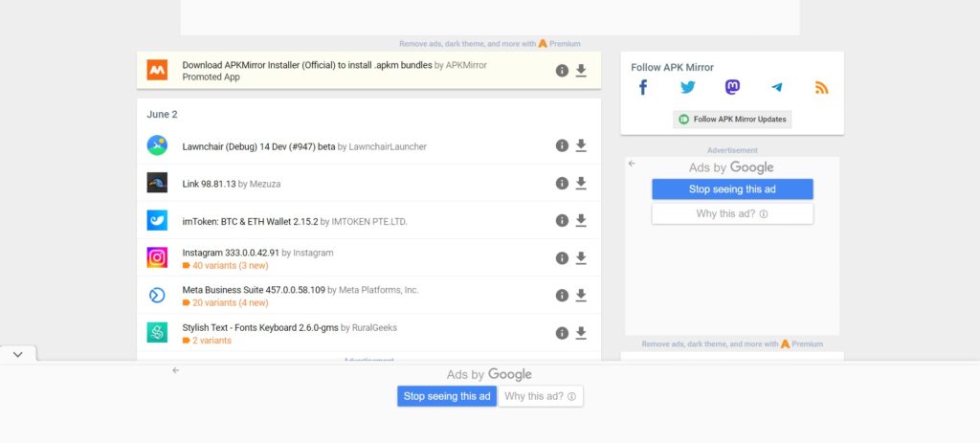
Task: Open Stylish Text - Fonts Keyboard title
Action: pyautogui.click(x=260, y=327)
